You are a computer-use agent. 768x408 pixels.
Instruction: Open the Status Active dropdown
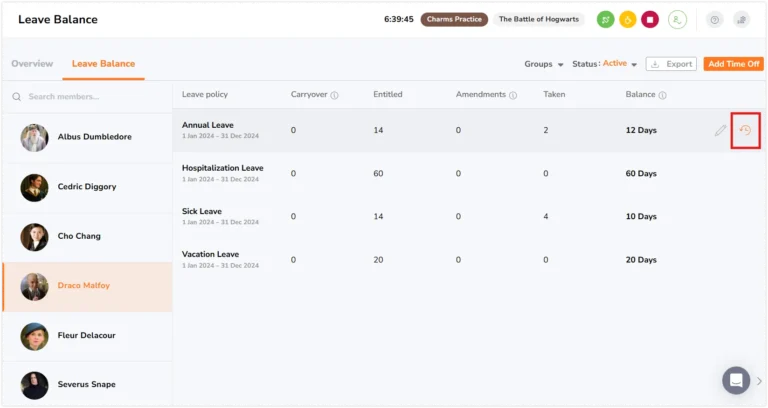[x=604, y=64]
